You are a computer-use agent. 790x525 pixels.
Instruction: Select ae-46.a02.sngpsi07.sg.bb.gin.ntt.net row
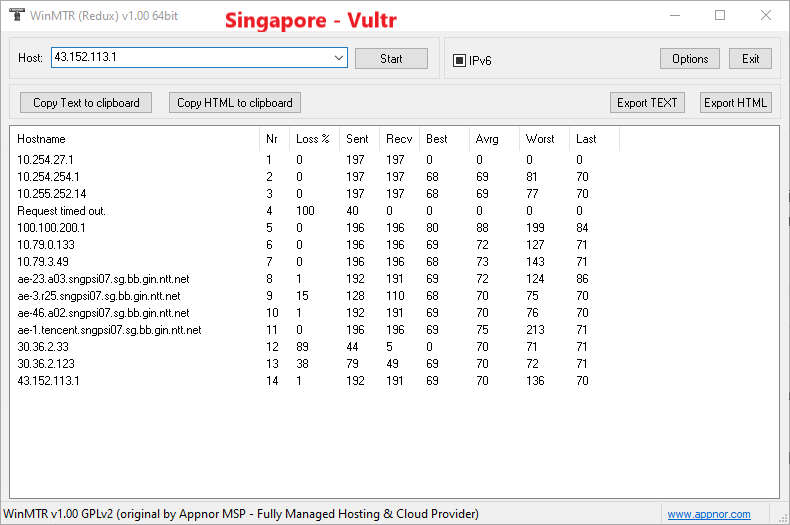coord(315,313)
